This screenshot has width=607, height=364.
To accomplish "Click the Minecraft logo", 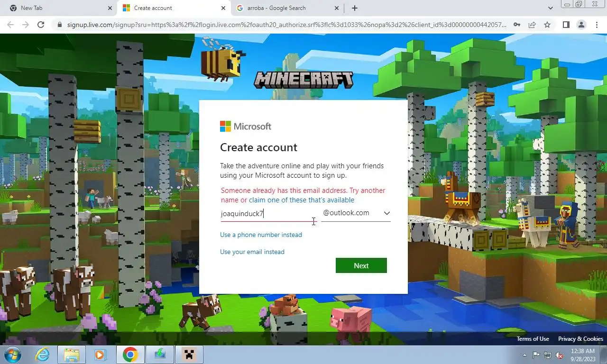I will (x=303, y=80).
